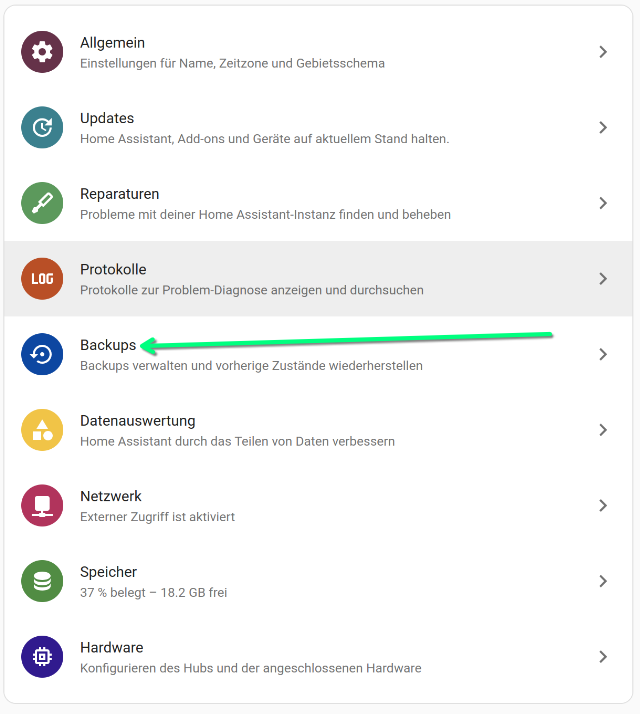
Task: Open the Reparaturen title text
Action: pos(119,193)
